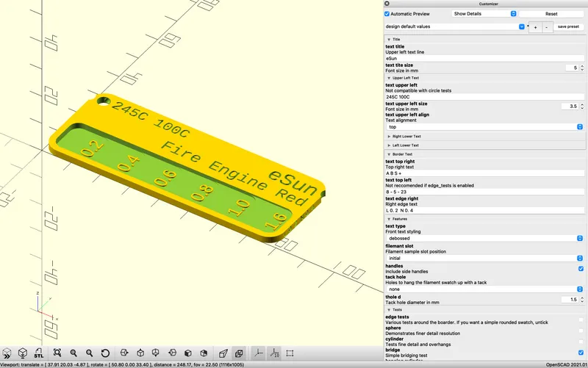The height and width of the screenshot is (368, 588).
Task: Click the text title size stepper arrows
Action: coord(582,68)
